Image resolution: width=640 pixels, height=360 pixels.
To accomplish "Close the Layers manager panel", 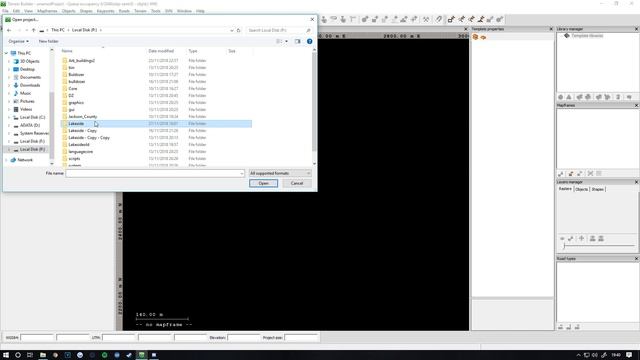I will 636,182.
